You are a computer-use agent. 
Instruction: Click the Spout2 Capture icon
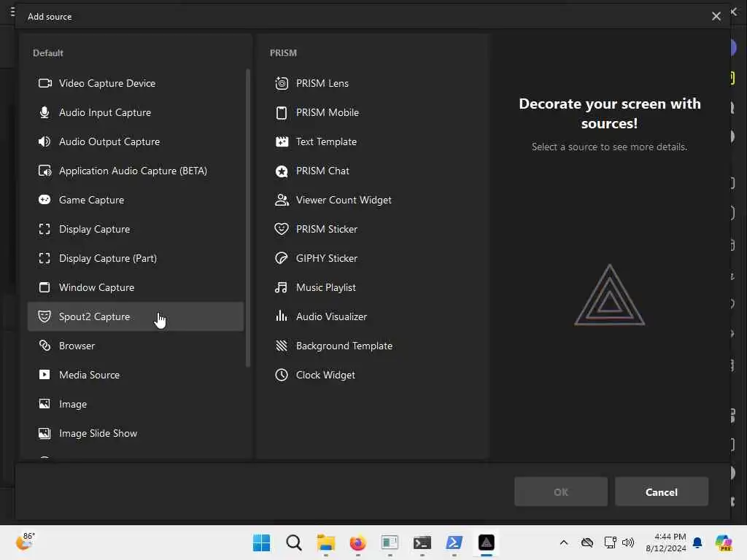44,316
